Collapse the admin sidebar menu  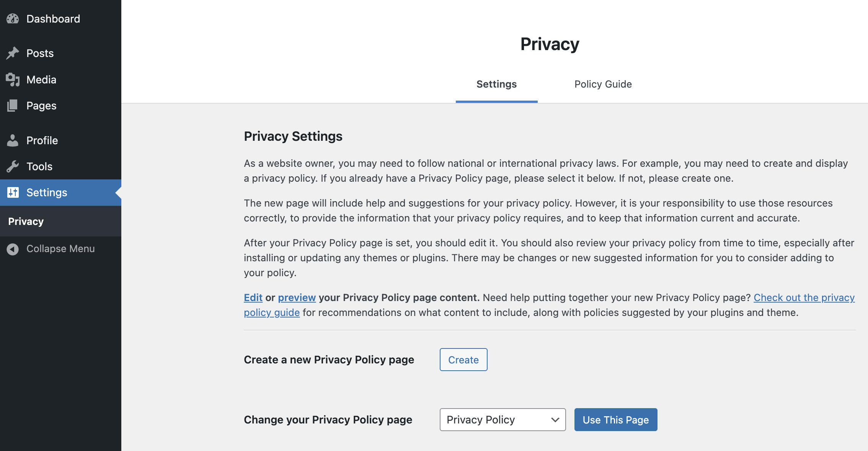[60, 249]
